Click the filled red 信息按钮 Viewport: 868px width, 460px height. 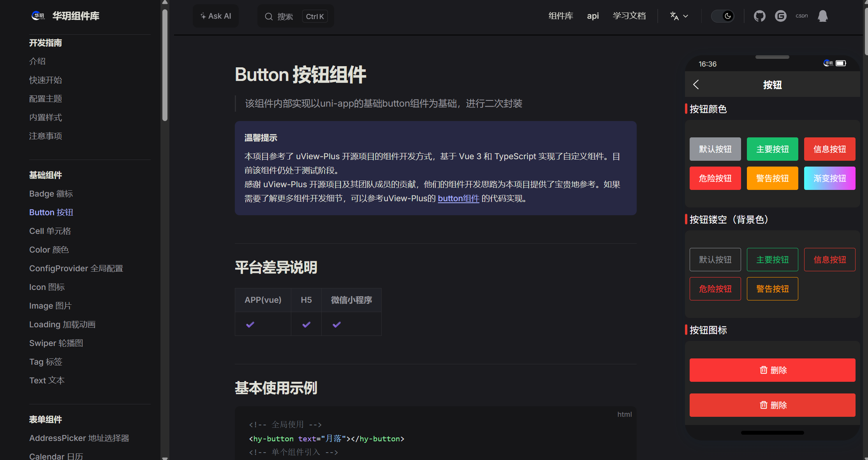pos(829,149)
